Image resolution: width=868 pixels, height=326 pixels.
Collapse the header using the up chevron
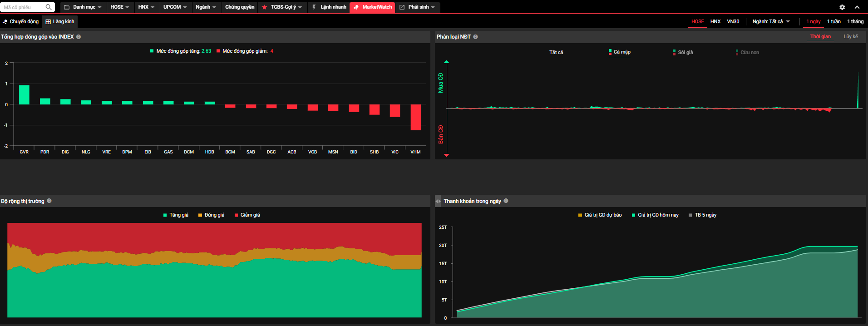pyautogui.click(x=857, y=7)
